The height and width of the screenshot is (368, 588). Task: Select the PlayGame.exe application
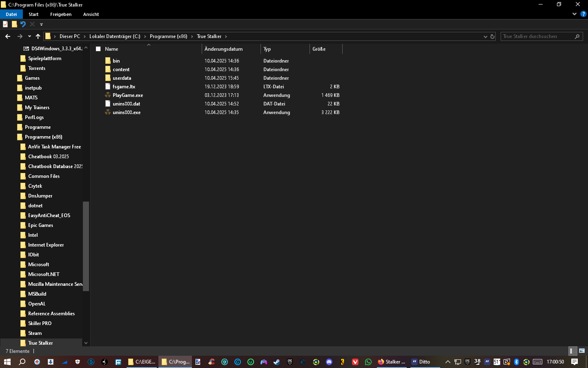128,95
